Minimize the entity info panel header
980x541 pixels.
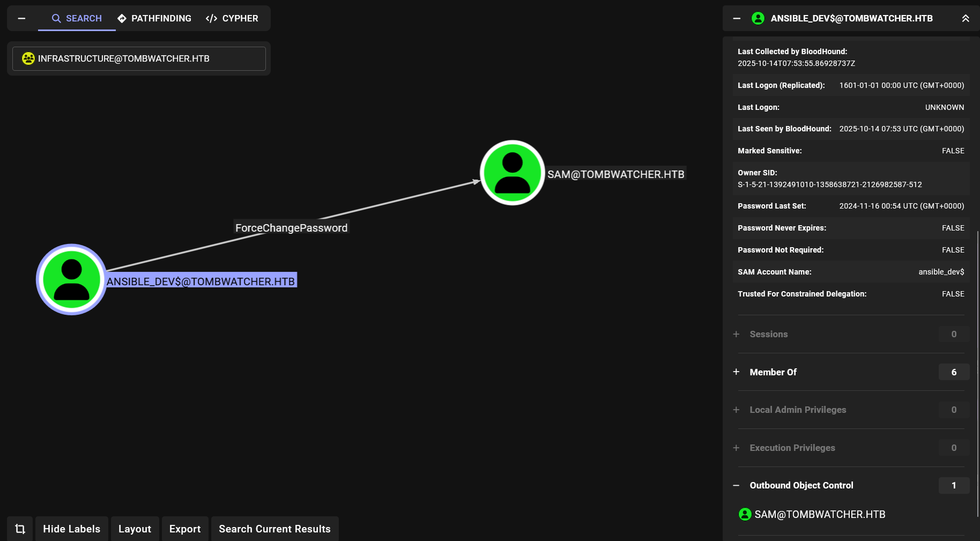click(x=737, y=18)
